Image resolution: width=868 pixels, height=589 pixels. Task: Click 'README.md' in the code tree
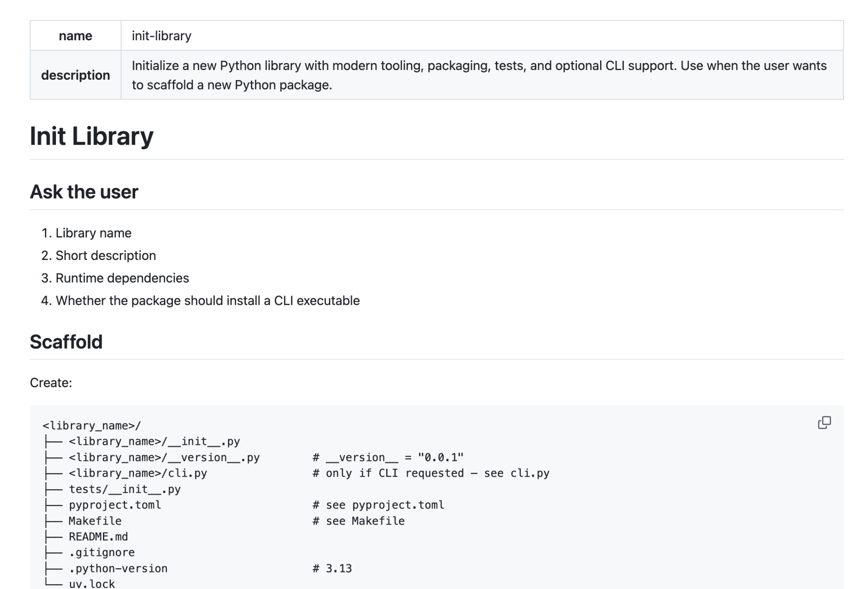pyautogui.click(x=98, y=536)
